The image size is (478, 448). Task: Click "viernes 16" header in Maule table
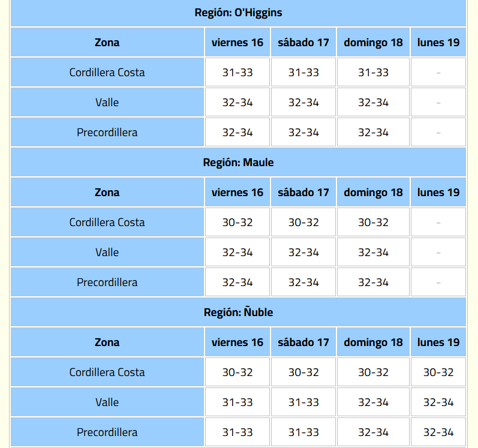tap(237, 193)
